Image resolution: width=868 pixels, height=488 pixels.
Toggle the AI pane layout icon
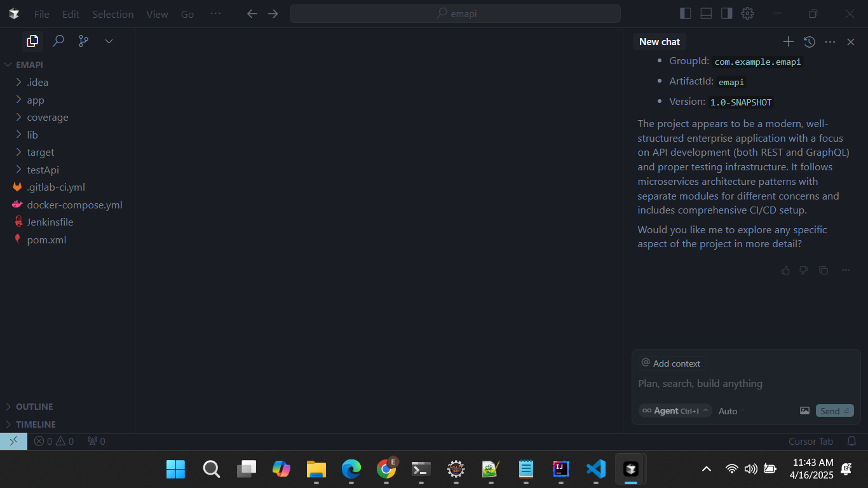click(726, 13)
